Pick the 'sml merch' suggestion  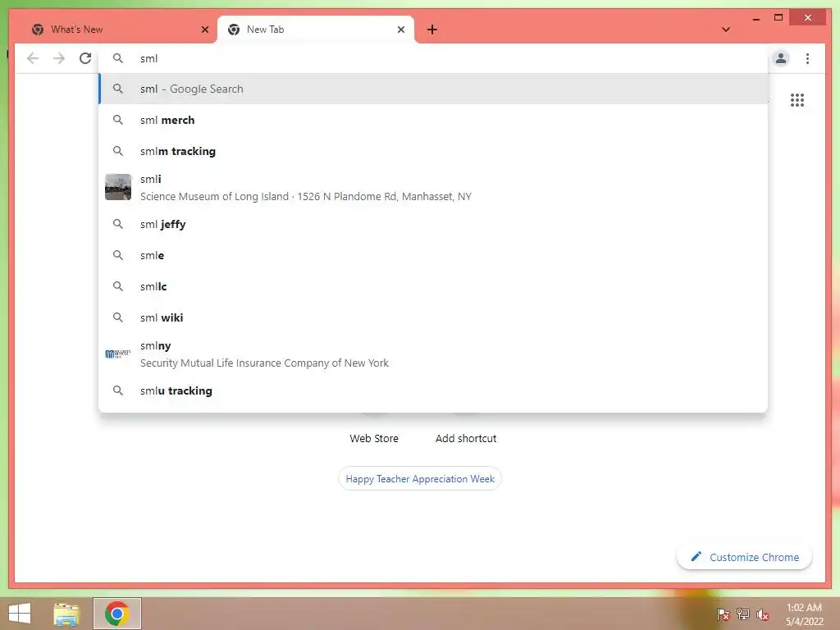[x=433, y=120]
